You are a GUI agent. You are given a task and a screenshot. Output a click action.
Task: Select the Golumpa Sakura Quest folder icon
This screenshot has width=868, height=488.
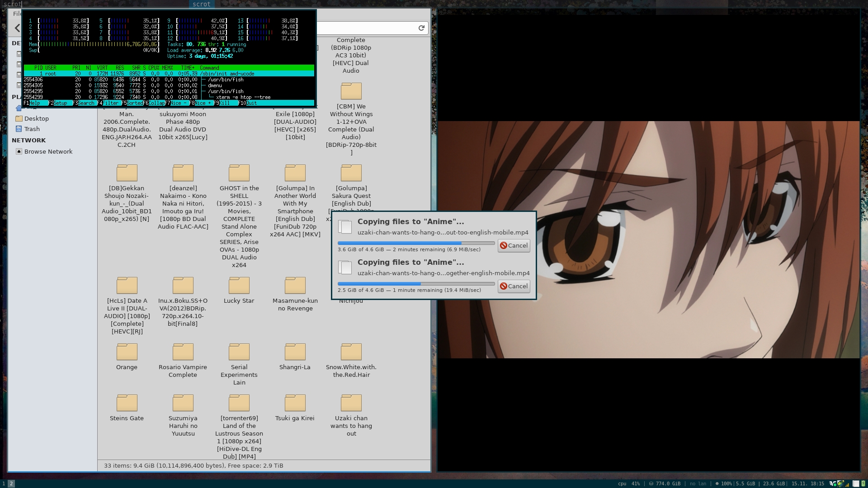(351, 173)
